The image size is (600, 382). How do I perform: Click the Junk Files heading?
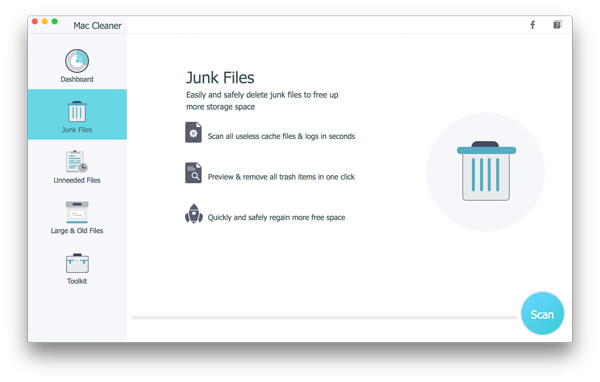click(220, 78)
